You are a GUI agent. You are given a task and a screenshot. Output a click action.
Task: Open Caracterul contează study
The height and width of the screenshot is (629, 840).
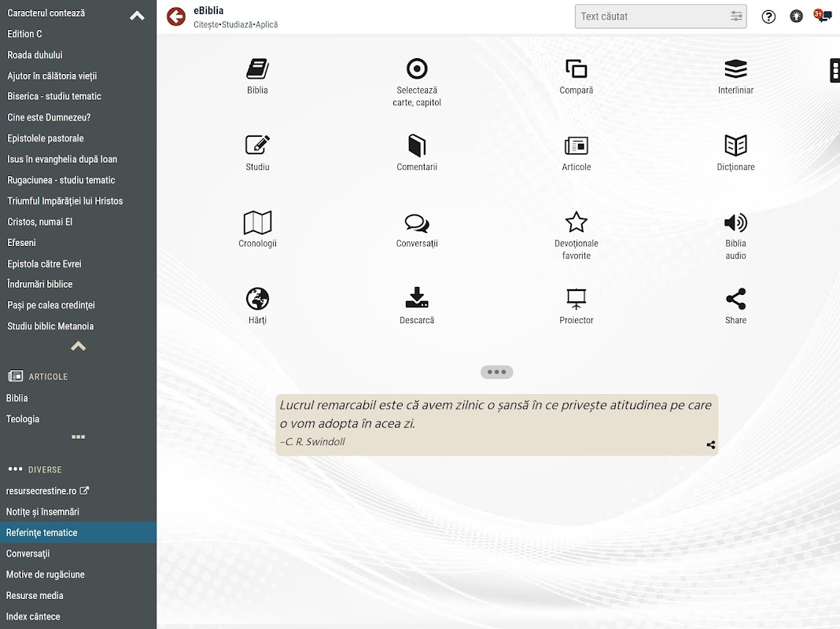coord(46,13)
